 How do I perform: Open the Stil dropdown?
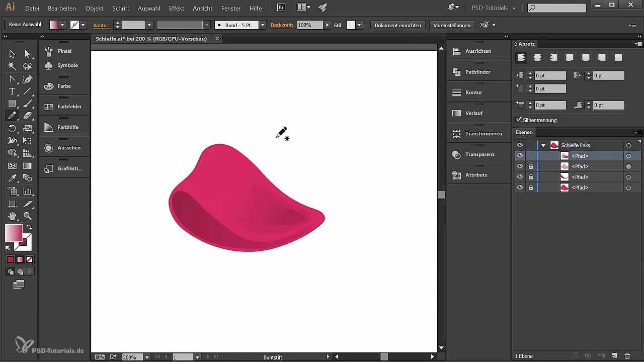coord(359,25)
